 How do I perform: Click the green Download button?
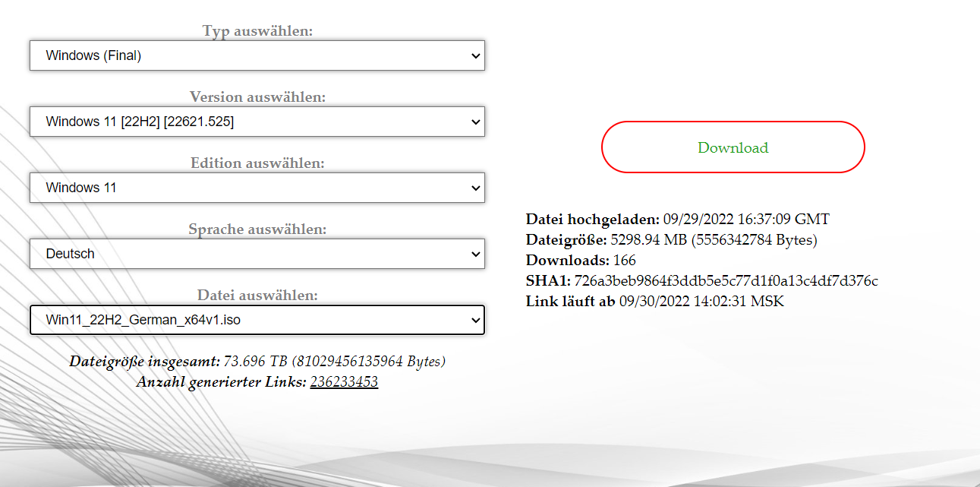coord(733,147)
